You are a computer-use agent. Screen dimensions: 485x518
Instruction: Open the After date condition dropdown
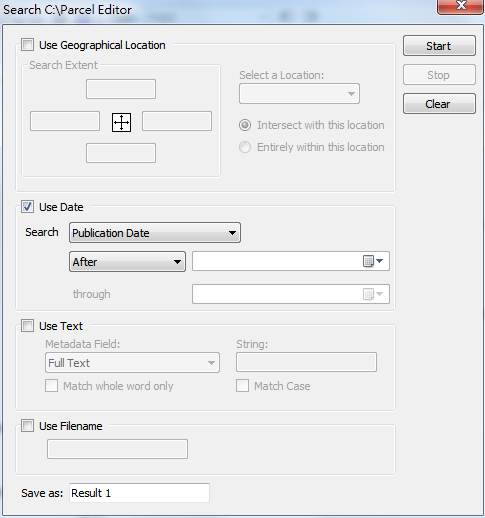pyautogui.click(x=127, y=262)
